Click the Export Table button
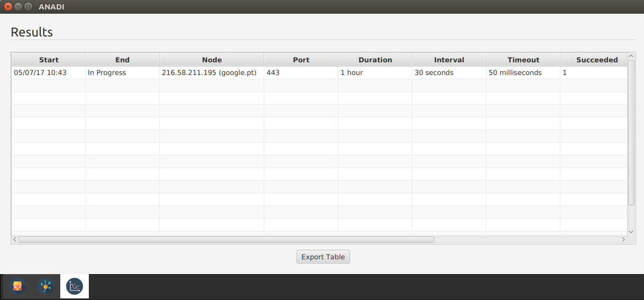Image resolution: width=644 pixels, height=300 pixels. (323, 257)
